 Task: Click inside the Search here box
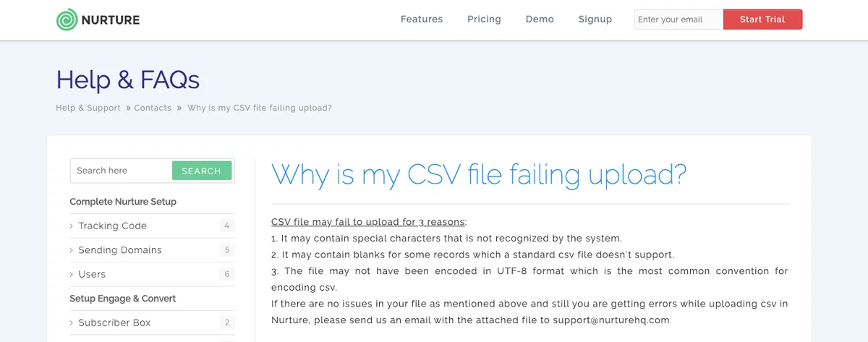(122, 171)
